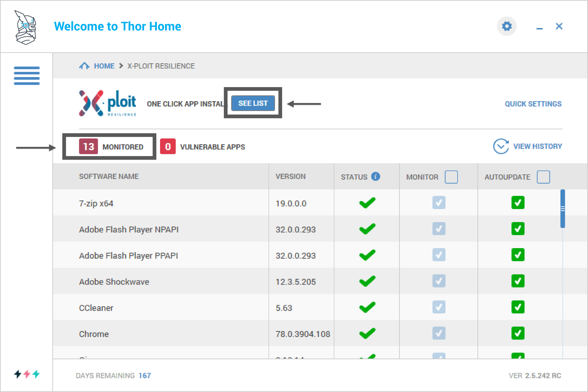Click the 7-zip x64 status checkmark
This screenshot has height=392, width=588.
[367, 203]
